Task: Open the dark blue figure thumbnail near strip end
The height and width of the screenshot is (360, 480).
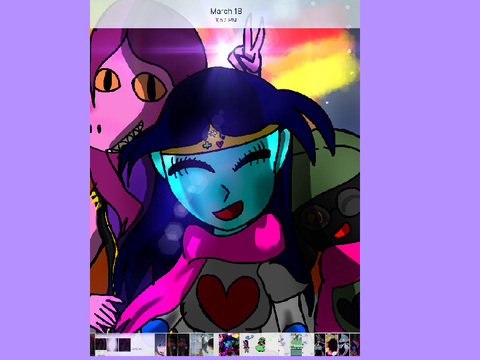Action: point(320,344)
